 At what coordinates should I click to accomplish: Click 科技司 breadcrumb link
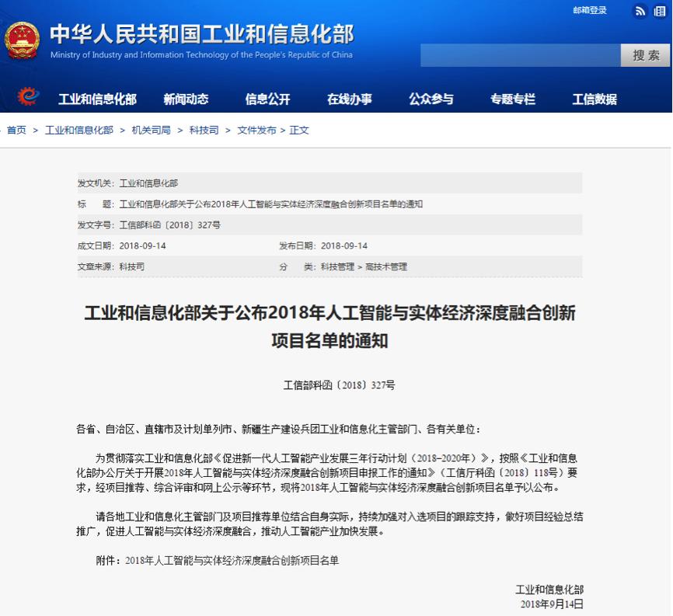[x=204, y=130]
